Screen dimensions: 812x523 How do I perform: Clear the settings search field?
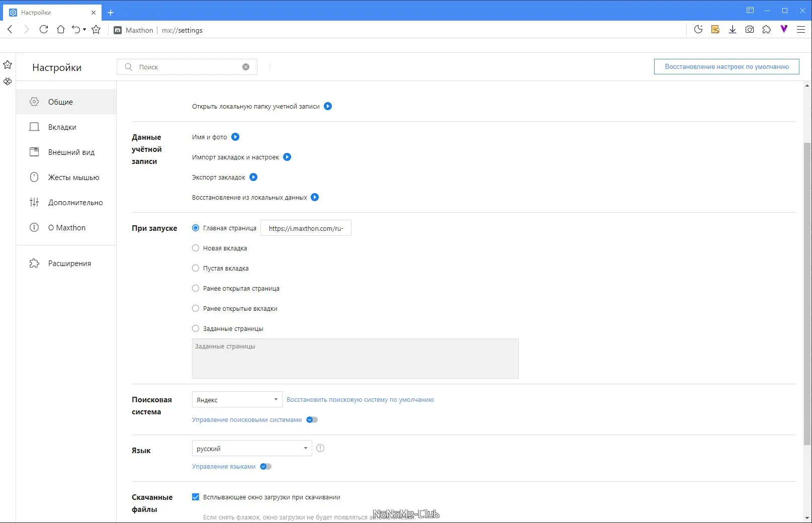(x=246, y=67)
